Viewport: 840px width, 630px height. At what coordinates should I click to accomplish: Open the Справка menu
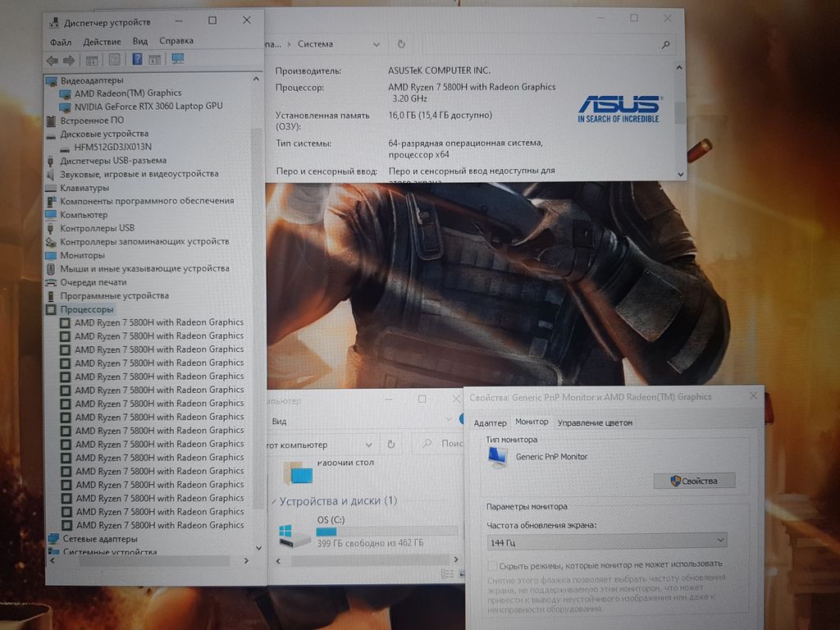click(x=176, y=41)
